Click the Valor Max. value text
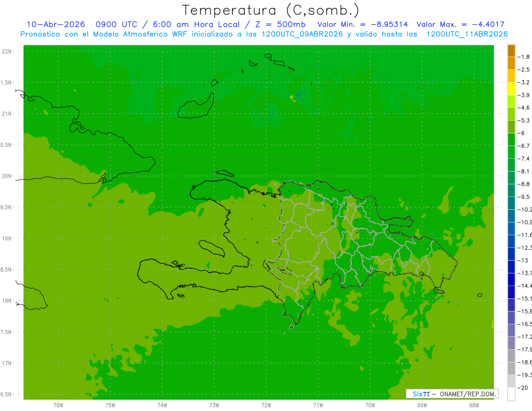Viewport: 532px width, 411px height. 461,24
